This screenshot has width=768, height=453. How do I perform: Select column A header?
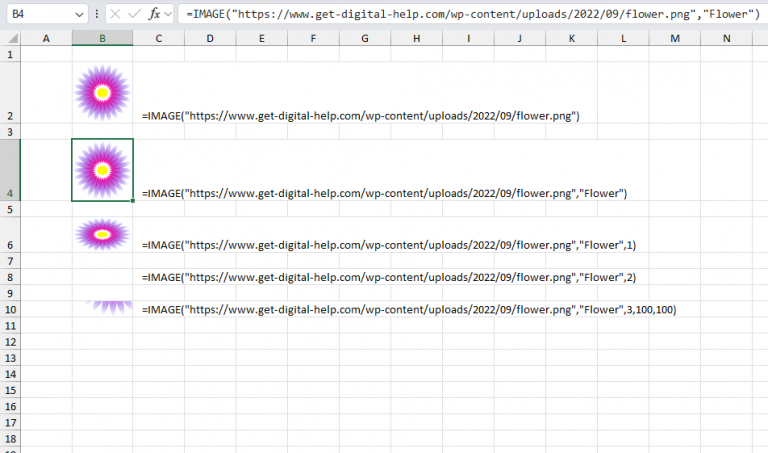pos(46,38)
